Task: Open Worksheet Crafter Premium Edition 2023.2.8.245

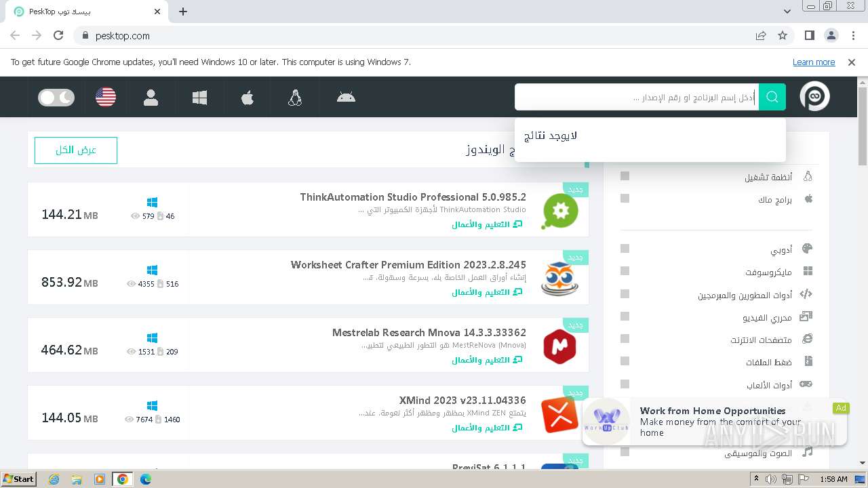Action: (408, 265)
